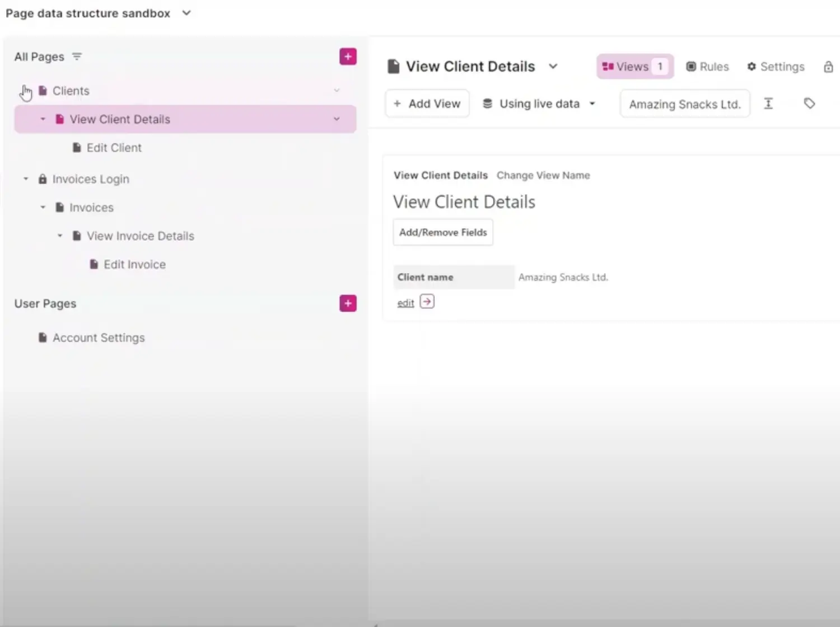Click the pink plus button beside All Pages
Screen dimensions: 840x627
point(348,57)
